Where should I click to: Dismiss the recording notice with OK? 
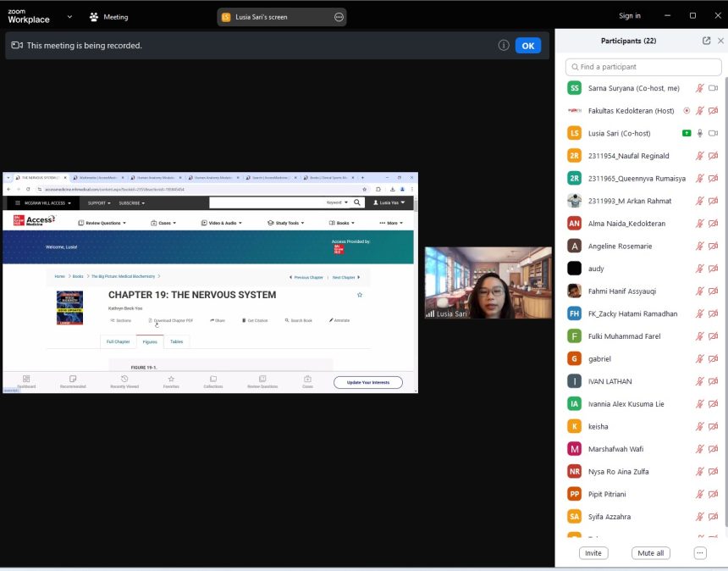(528, 46)
